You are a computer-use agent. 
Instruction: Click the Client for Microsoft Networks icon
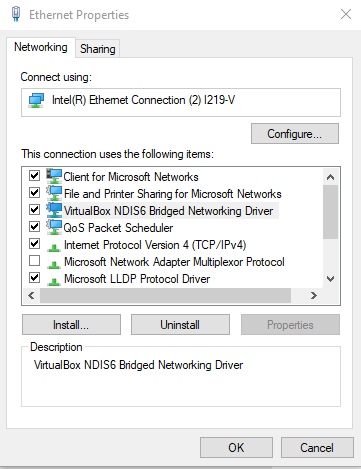click(x=54, y=176)
